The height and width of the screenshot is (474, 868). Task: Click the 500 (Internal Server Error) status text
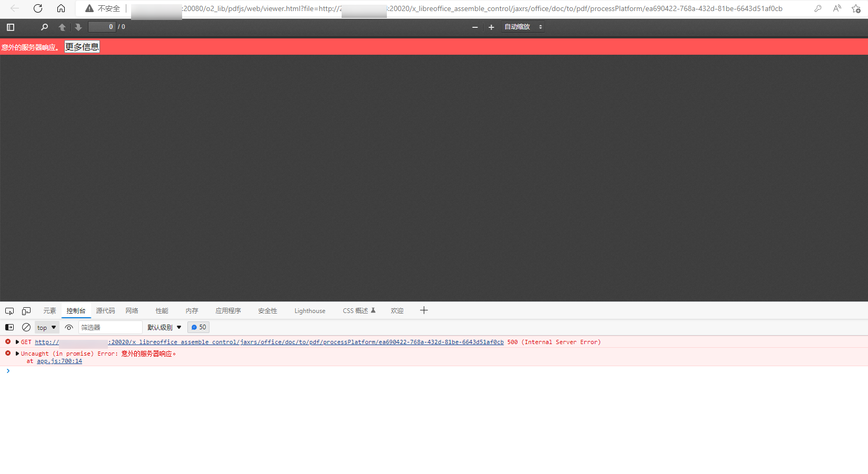[x=554, y=342]
